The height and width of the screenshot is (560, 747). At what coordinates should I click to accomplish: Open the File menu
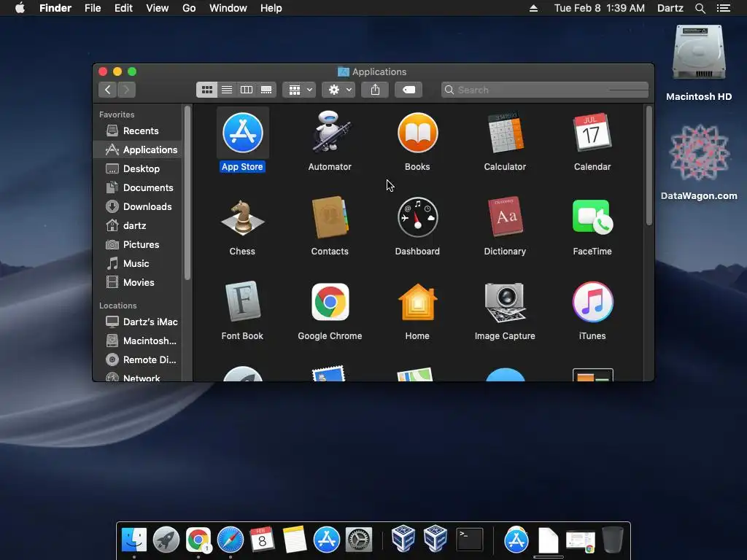(93, 8)
